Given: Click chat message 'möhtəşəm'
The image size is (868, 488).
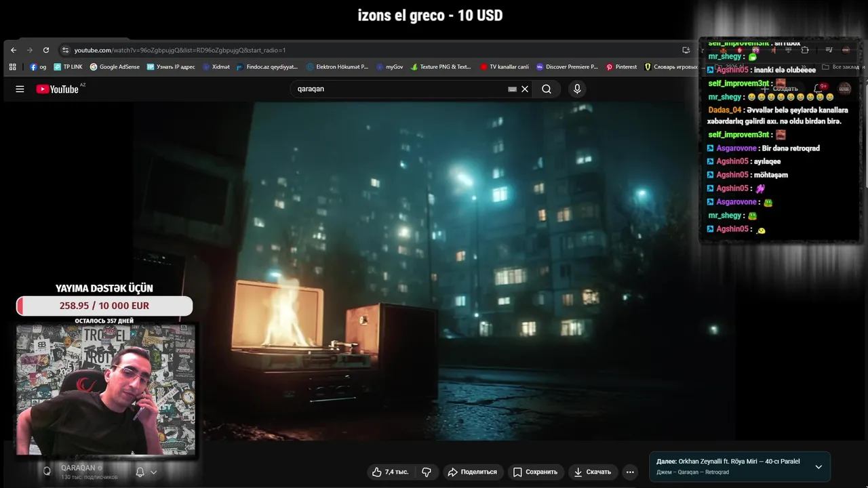Looking at the screenshot, I should coord(772,175).
